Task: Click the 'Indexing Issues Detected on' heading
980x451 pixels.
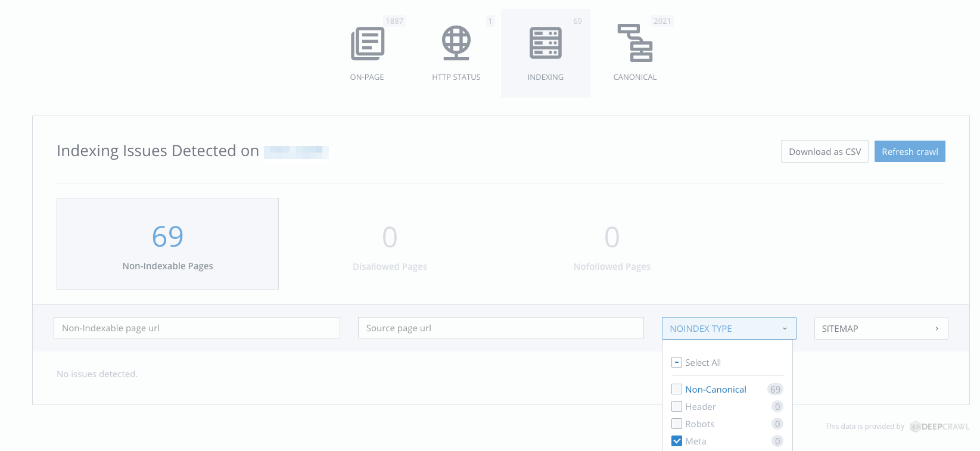Action: (x=158, y=151)
